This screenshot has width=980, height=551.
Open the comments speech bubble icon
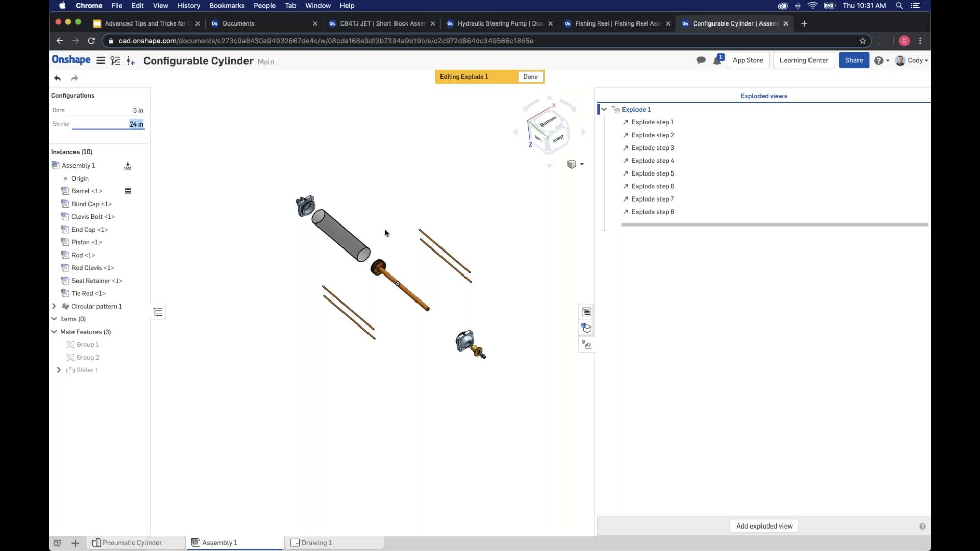701,60
